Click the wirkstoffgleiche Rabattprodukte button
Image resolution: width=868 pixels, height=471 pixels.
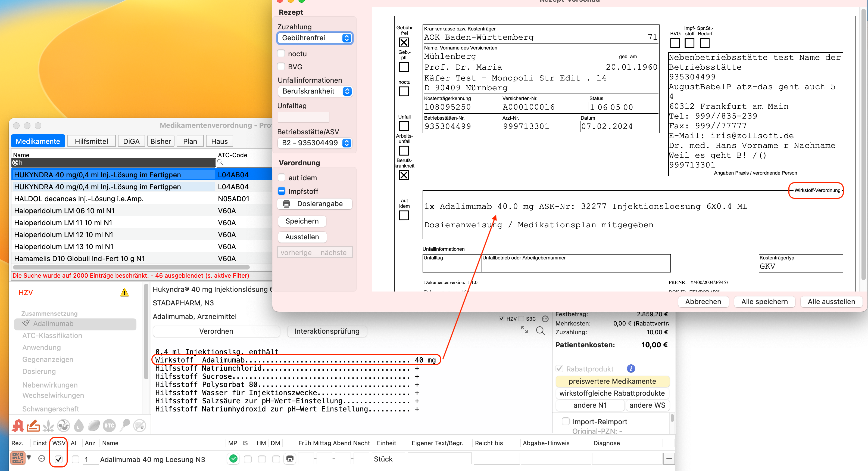(612, 393)
